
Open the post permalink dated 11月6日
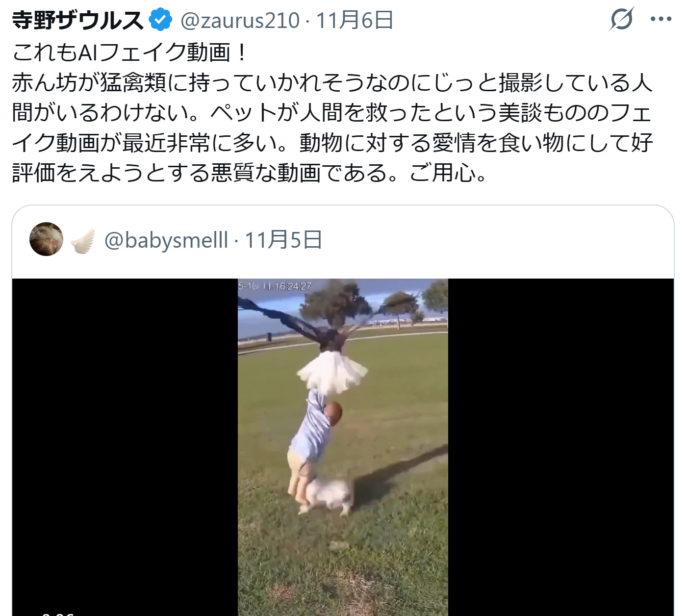coord(355,21)
